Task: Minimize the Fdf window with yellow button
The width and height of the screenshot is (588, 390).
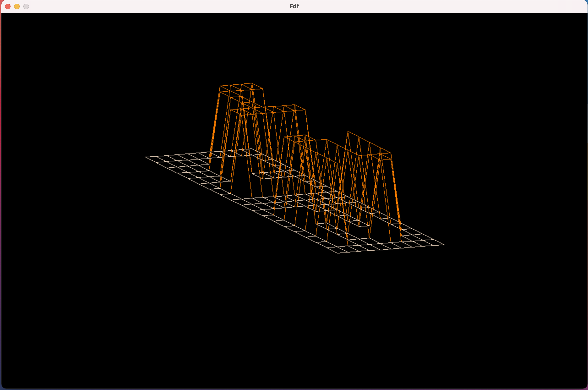Action: point(17,6)
